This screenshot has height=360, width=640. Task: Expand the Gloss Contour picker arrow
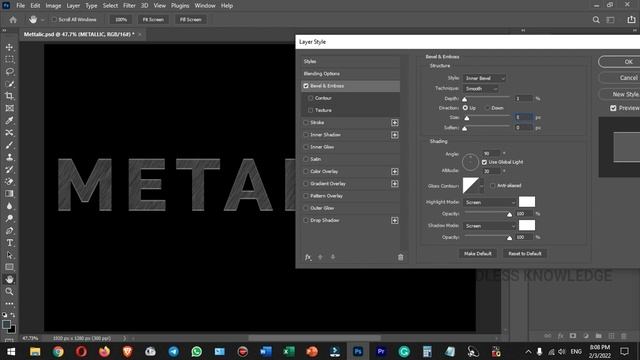click(x=481, y=186)
